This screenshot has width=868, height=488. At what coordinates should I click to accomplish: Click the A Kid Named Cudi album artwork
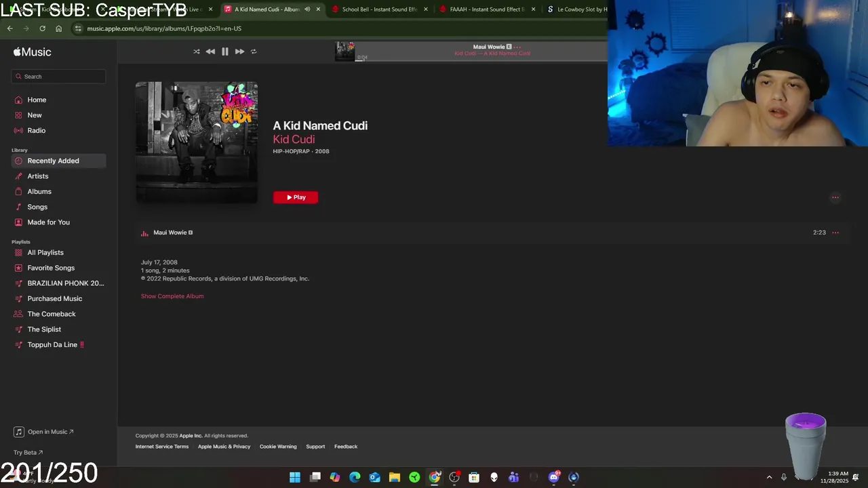point(197,142)
